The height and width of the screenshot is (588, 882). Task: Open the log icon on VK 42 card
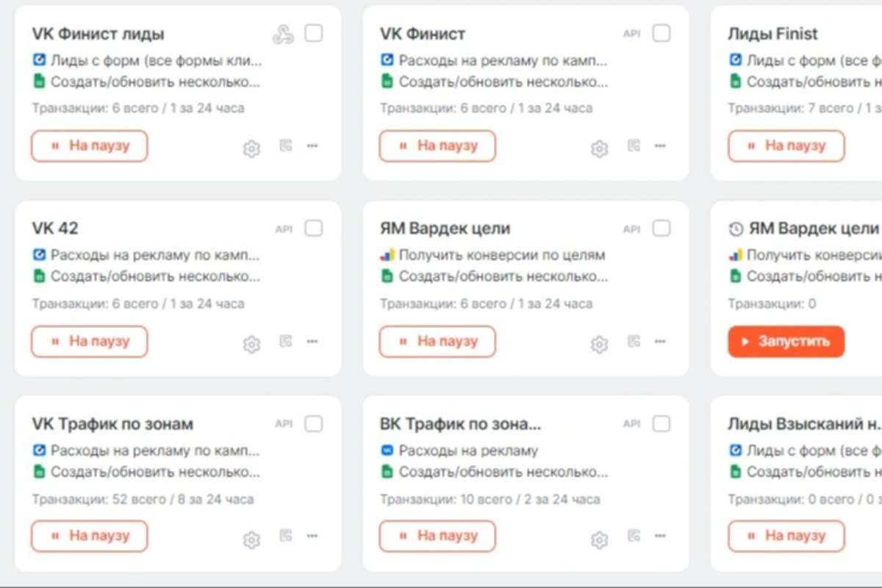(x=285, y=341)
